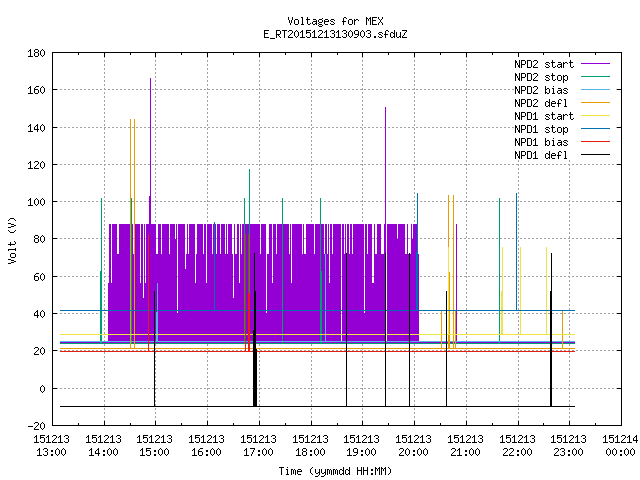
Task: Click the 80 y-axis tick label
Action: coord(39,239)
